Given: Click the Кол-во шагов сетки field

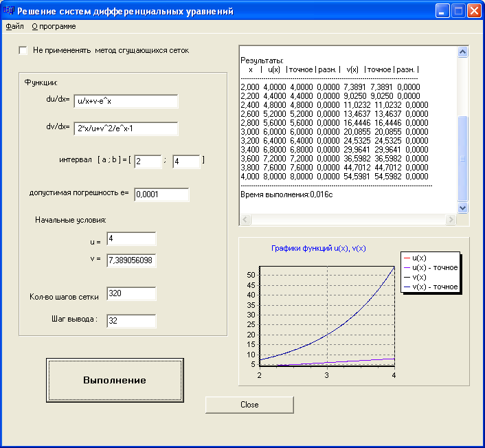Looking at the screenshot, I should [x=131, y=294].
